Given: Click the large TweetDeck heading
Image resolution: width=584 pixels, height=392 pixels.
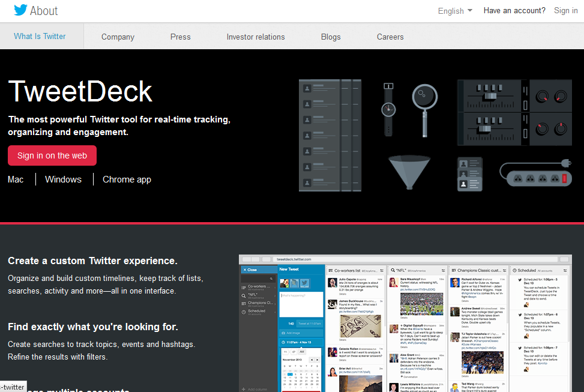Looking at the screenshot, I should click(80, 91).
